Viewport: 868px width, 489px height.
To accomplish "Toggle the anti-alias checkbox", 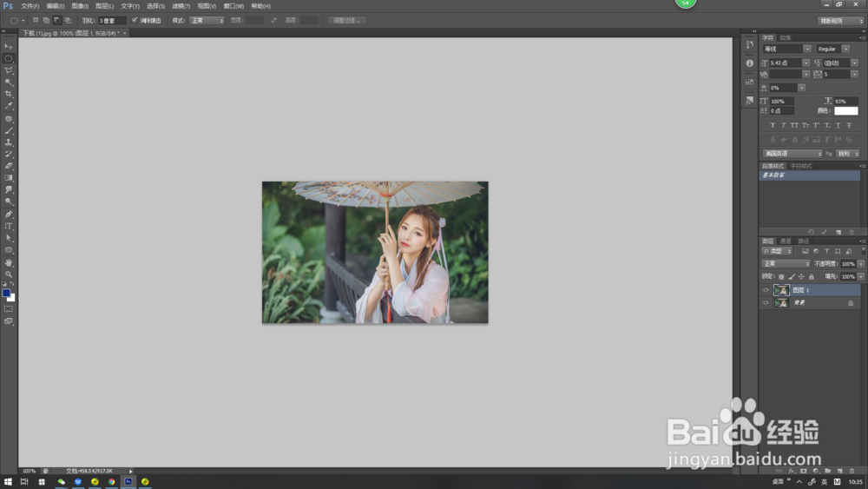I will point(135,20).
